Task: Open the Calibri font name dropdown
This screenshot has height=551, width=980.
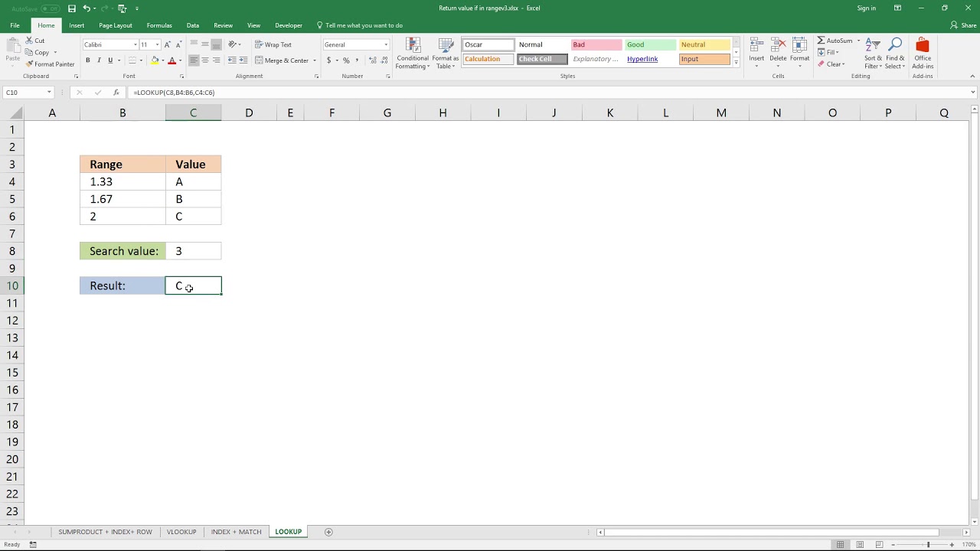Action: pyautogui.click(x=136, y=44)
